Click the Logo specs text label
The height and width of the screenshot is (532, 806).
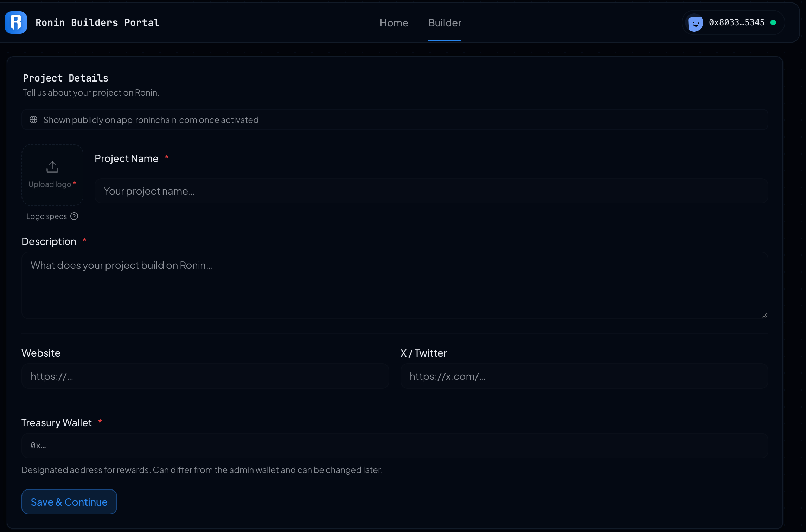(47, 216)
